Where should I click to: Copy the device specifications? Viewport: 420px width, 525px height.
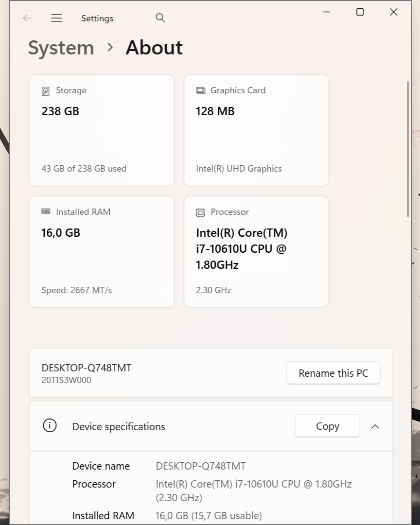click(x=328, y=426)
